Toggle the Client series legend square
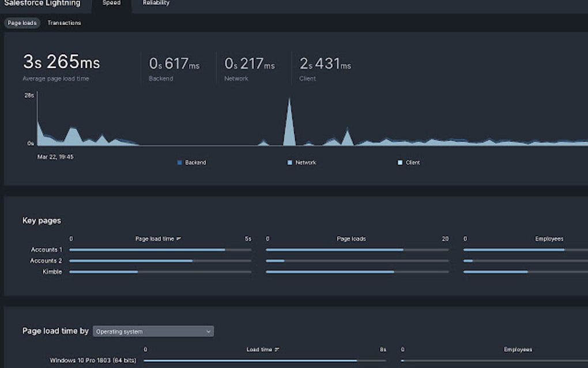Viewport: 588px width, 368px height. coord(400,163)
